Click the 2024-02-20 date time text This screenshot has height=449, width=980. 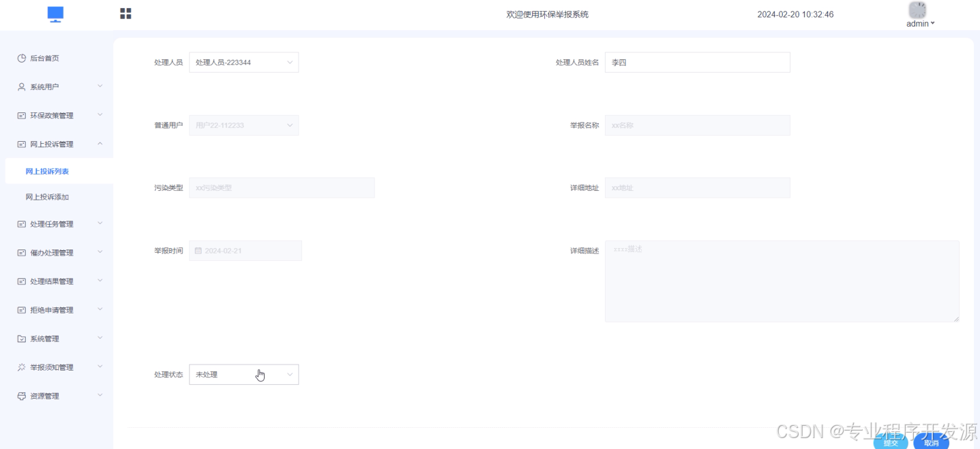coord(795,14)
